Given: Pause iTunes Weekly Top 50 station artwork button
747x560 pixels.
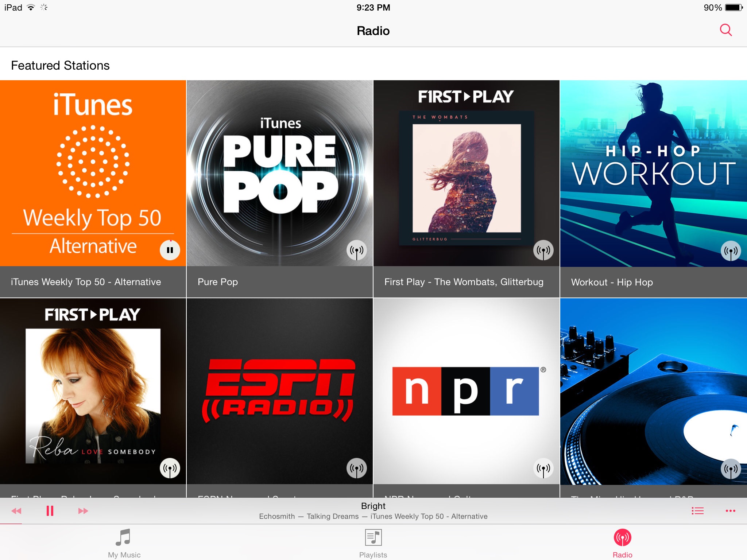Looking at the screenshot, I should pyautogui.click(x=170, y=250).
